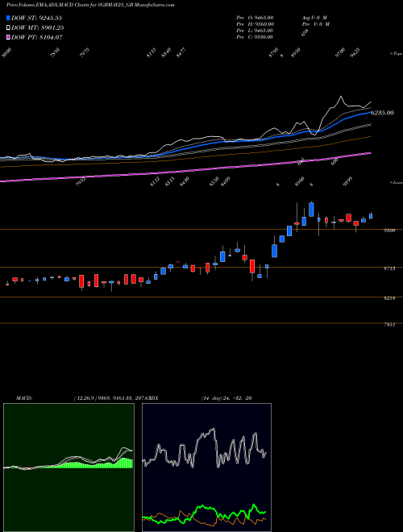The height and width of the screenshot is (532, 403).
Task: Click the 'Pre H: 9560.00' value
Action: [255, 24]
